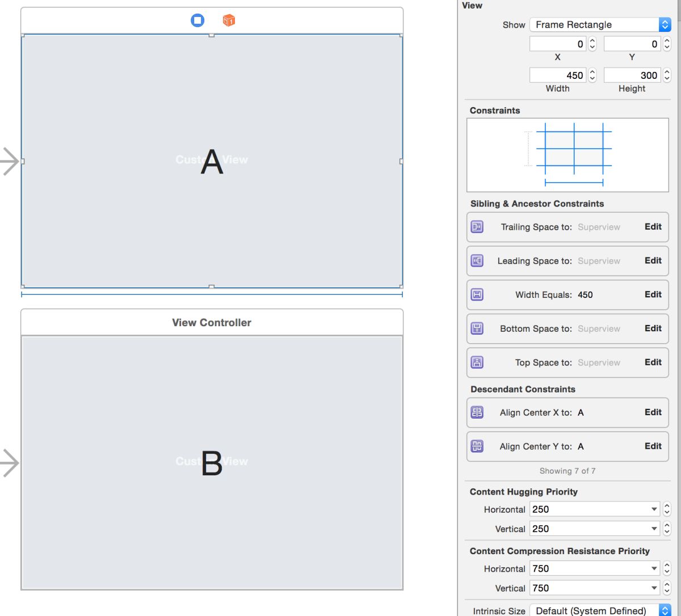Click the Vertical Compression Resistance stepper

click(x=667, y=588)
